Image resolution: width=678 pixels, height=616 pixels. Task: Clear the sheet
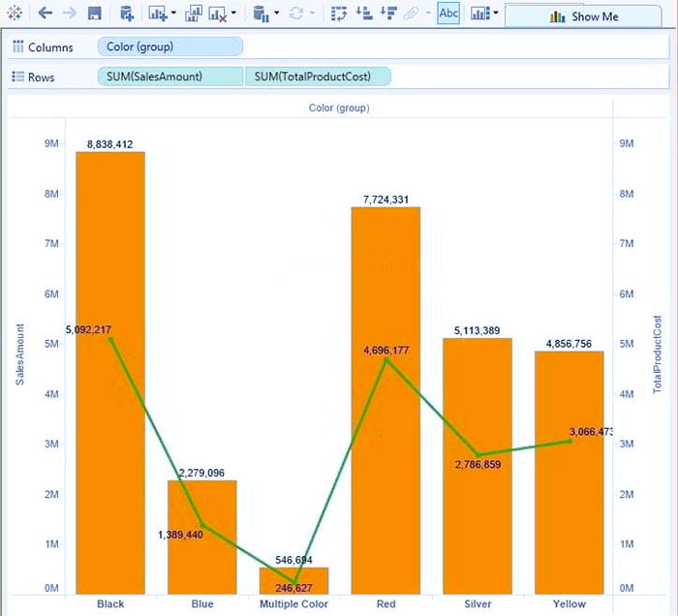[x=218, y=14]
